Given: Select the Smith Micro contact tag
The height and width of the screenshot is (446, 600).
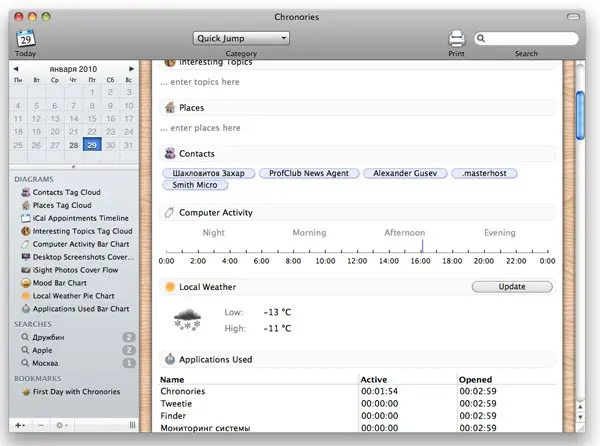Looking at the screenshot, I should click(195, 185).
